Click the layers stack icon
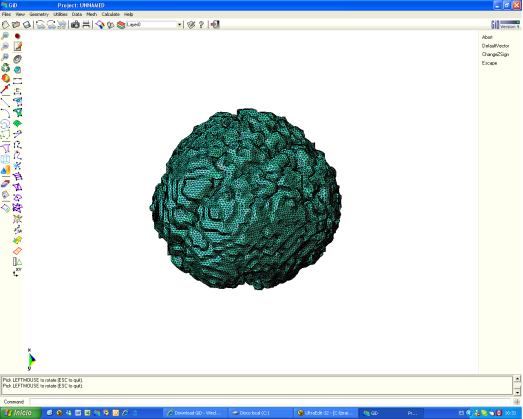Viewport: 523px width, 419px height. 121,24
